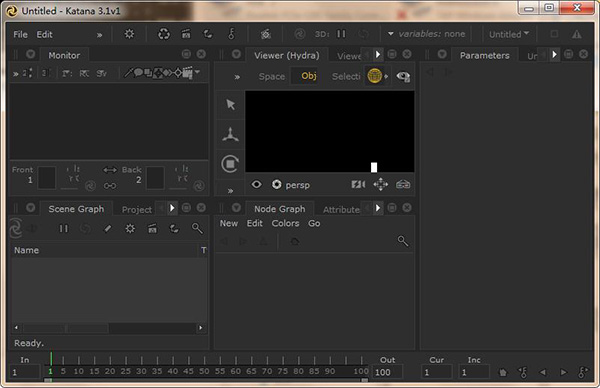Toggle the Scene Graph pause button
The height and width of the screenshot is (388, 600).
click(x=64, y=228)
